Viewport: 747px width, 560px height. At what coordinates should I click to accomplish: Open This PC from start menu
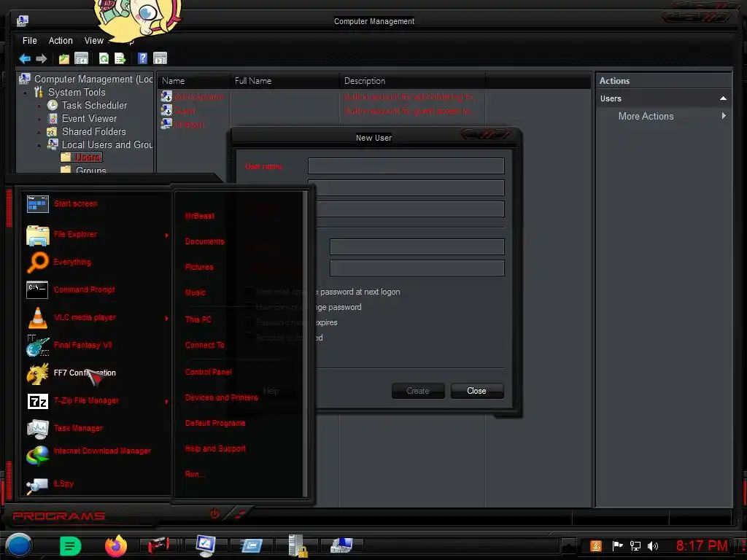tap(198, 319)
